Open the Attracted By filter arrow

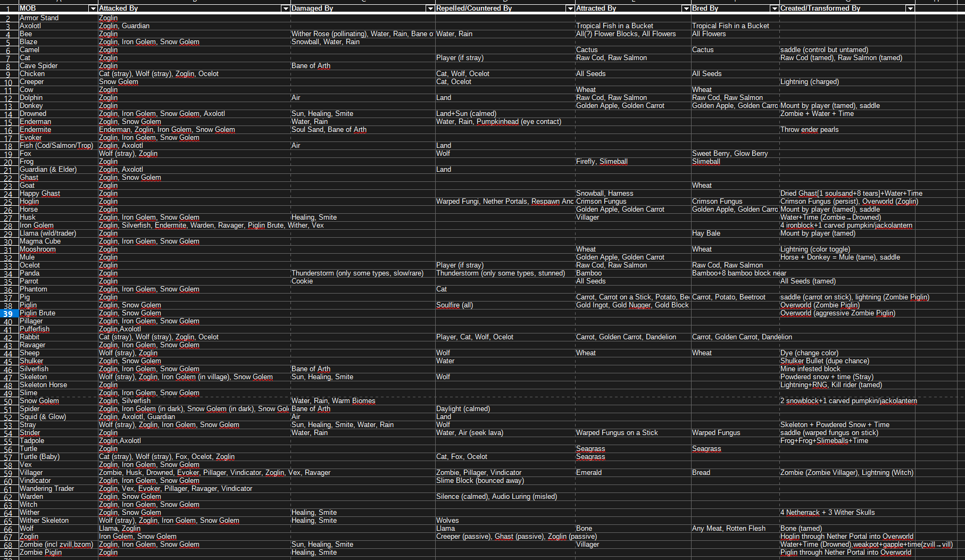tap(686, 9)
